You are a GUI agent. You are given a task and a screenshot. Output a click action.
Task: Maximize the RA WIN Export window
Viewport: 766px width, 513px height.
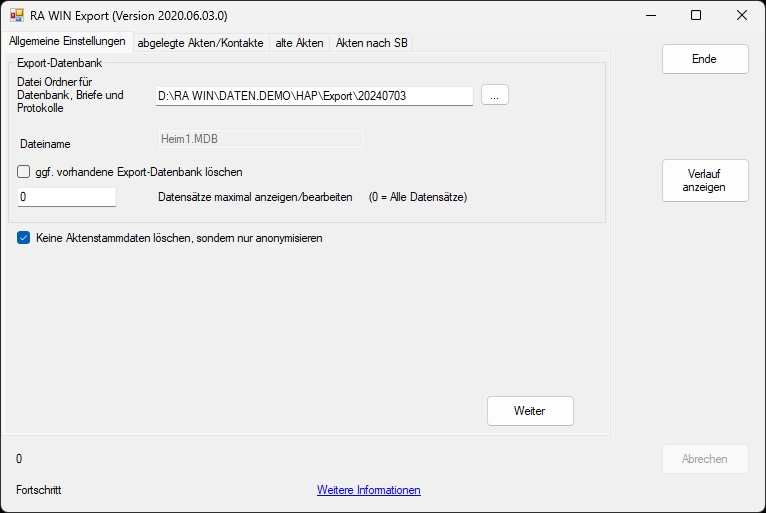click(696, 16)
